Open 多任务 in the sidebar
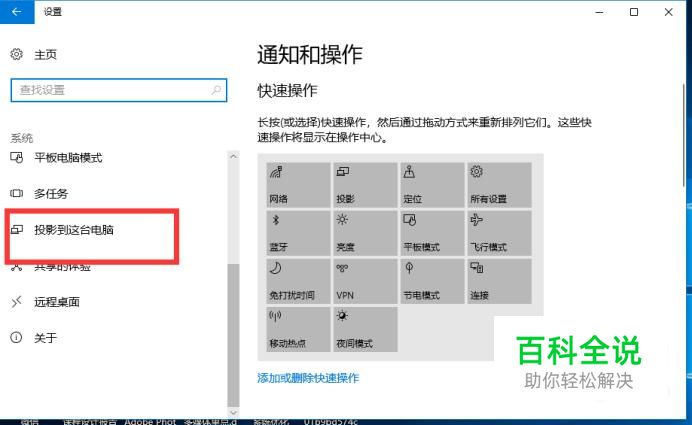692x425 pixels. pos(51,193)
